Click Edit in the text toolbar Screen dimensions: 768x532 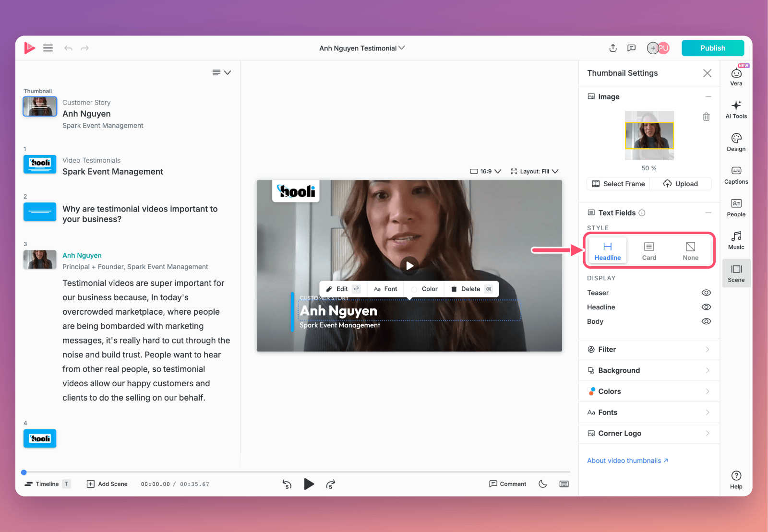click(343, 289)
